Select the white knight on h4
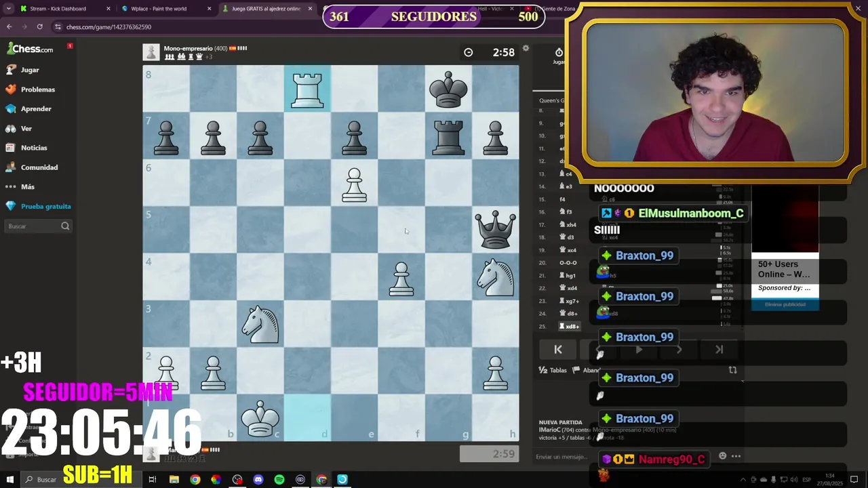 [x=496, y=277]
